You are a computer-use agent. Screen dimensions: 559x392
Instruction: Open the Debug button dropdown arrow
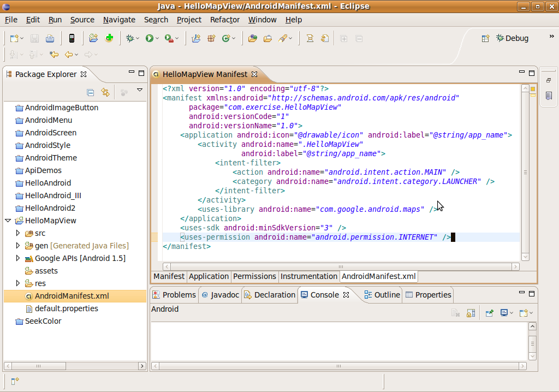click(x=138, y=39)
